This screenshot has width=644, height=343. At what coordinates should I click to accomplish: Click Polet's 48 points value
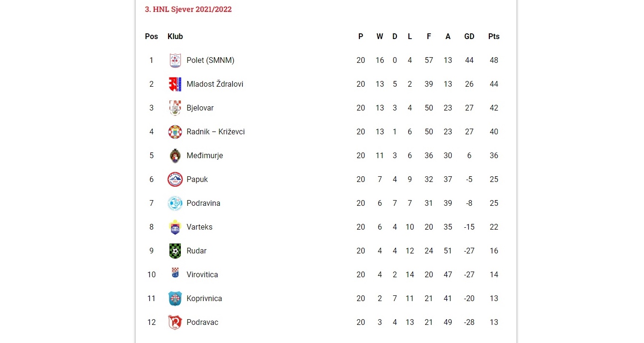coord(494,61)
